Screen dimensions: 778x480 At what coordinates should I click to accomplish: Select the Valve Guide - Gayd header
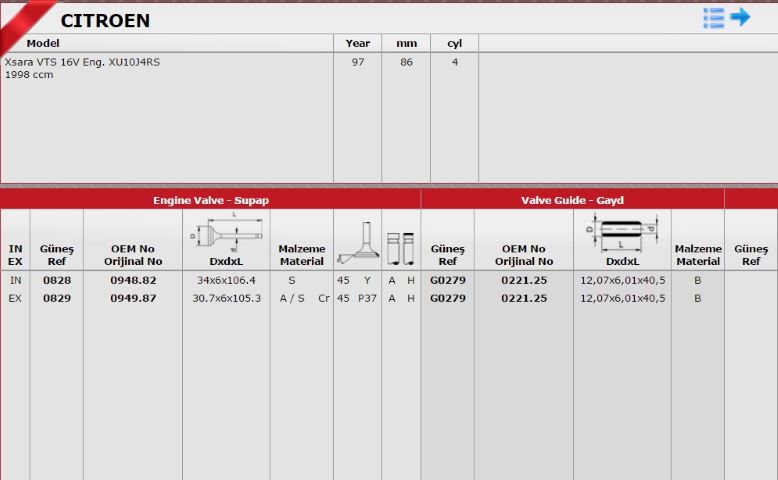click(x=572, y=200)
